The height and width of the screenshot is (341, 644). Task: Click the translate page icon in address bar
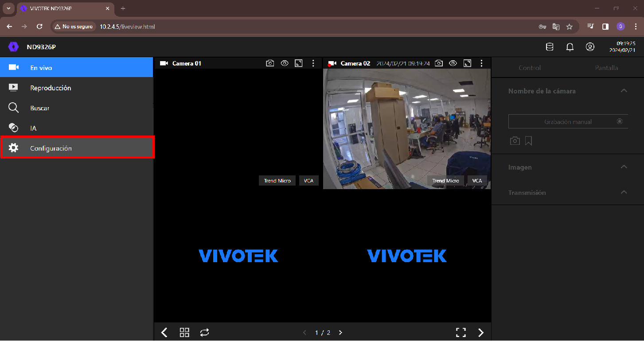pos(556,27)
